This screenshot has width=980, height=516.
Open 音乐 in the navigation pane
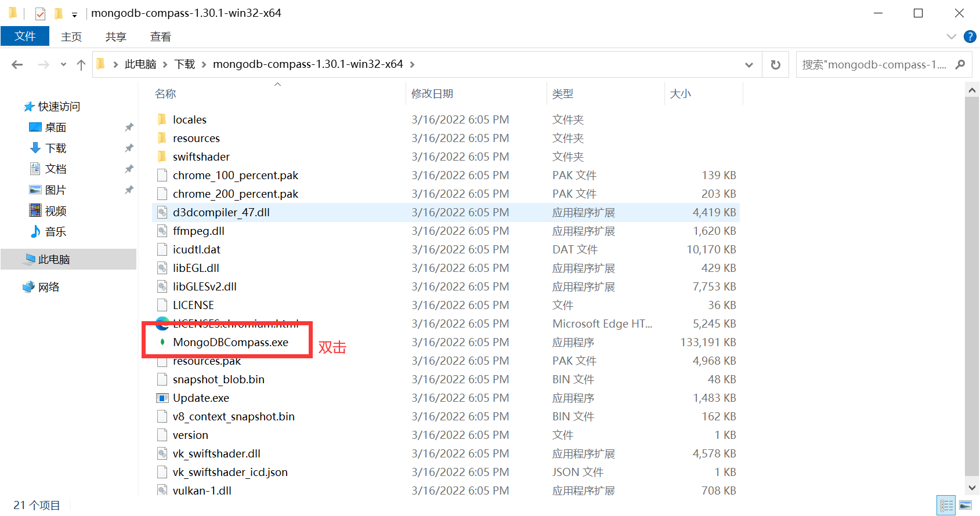pos(56,232)
